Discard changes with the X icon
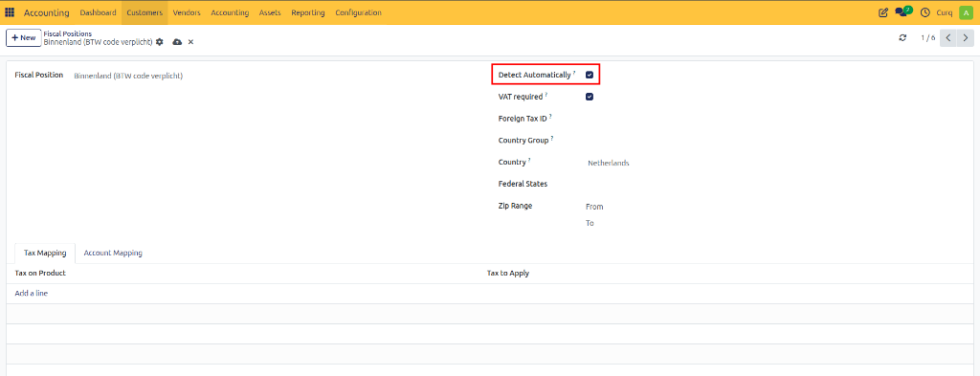 coord(190,42)
